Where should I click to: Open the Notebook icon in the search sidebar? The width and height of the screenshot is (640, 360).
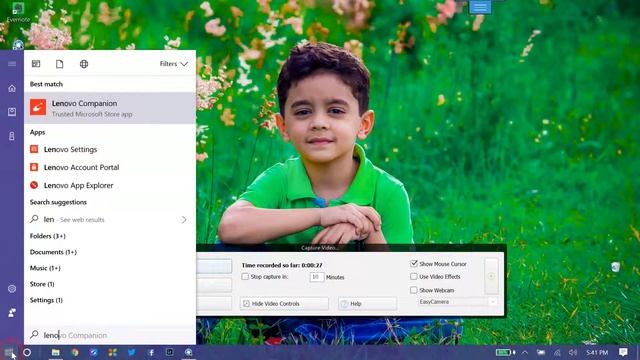pos(12,112)
